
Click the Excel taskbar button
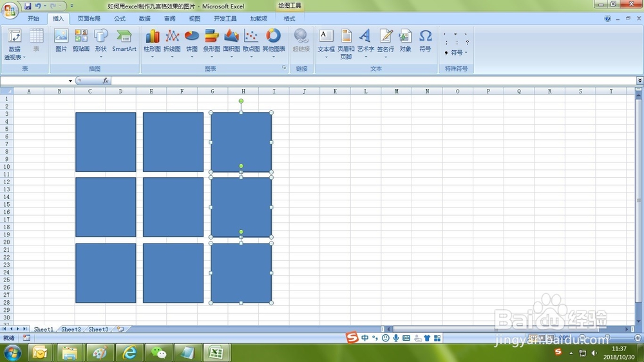(216, 352)
